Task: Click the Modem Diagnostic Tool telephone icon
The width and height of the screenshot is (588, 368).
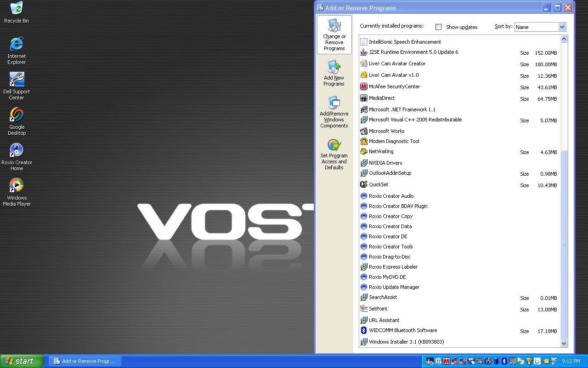Action: [x=364, y=141]
